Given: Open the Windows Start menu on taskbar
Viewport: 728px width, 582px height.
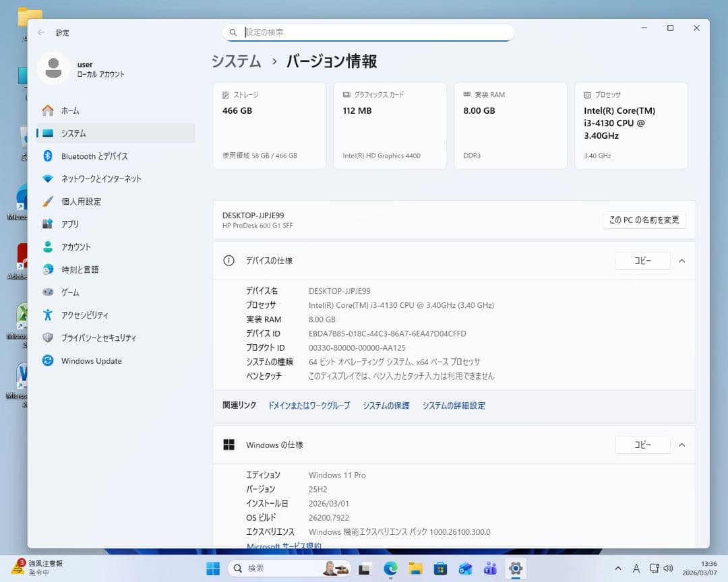Looking at the screenshot, I should (x=212, y=568).
